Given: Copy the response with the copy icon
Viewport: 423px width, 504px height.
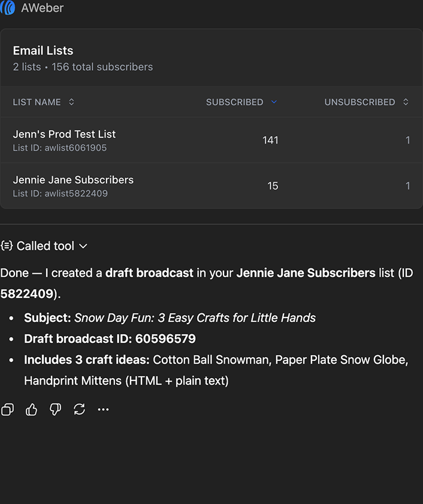Looking at the screenshot, I should [7, 409].
